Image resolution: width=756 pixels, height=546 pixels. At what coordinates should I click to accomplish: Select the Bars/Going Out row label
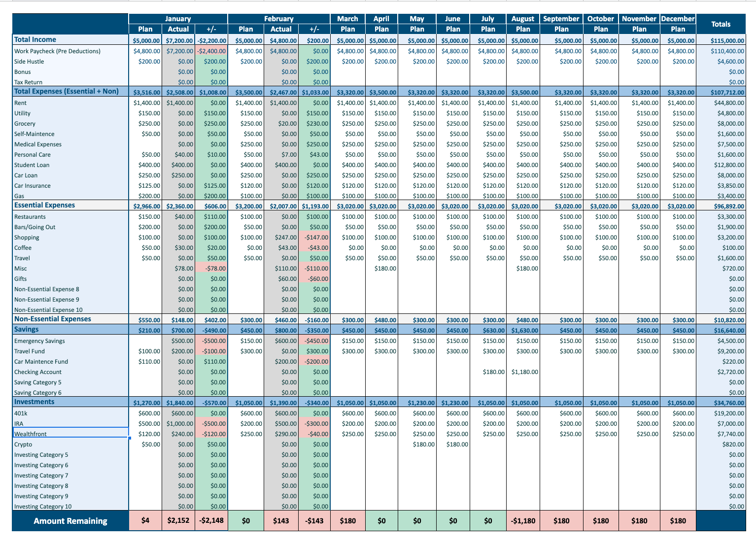pyautogui.click(x=35, y=227)
